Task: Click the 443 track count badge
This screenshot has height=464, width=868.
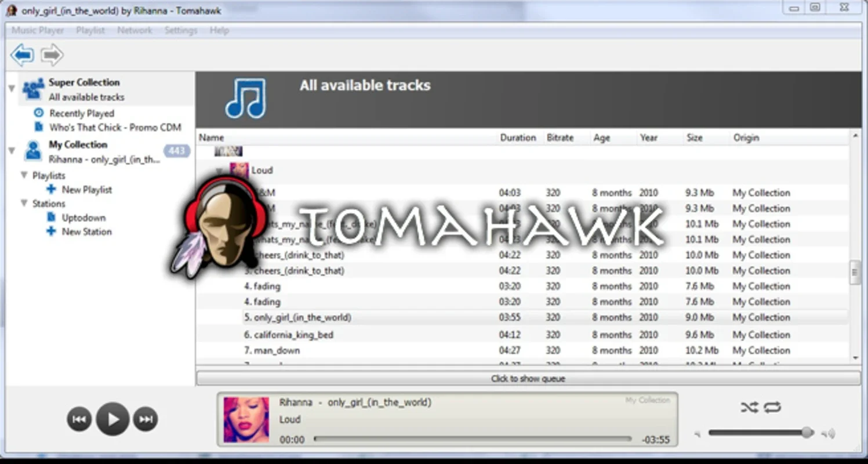Action: 177,151
